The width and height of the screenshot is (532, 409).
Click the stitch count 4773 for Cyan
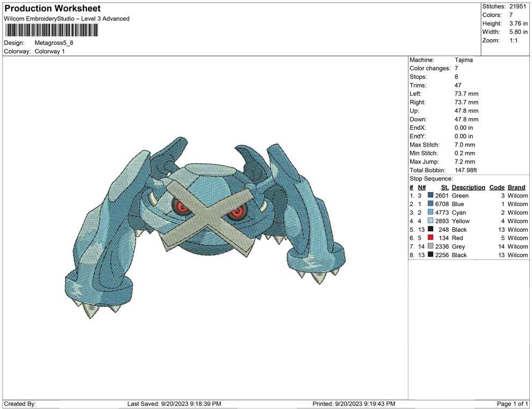pyautogui.click(x=442, y=213)
